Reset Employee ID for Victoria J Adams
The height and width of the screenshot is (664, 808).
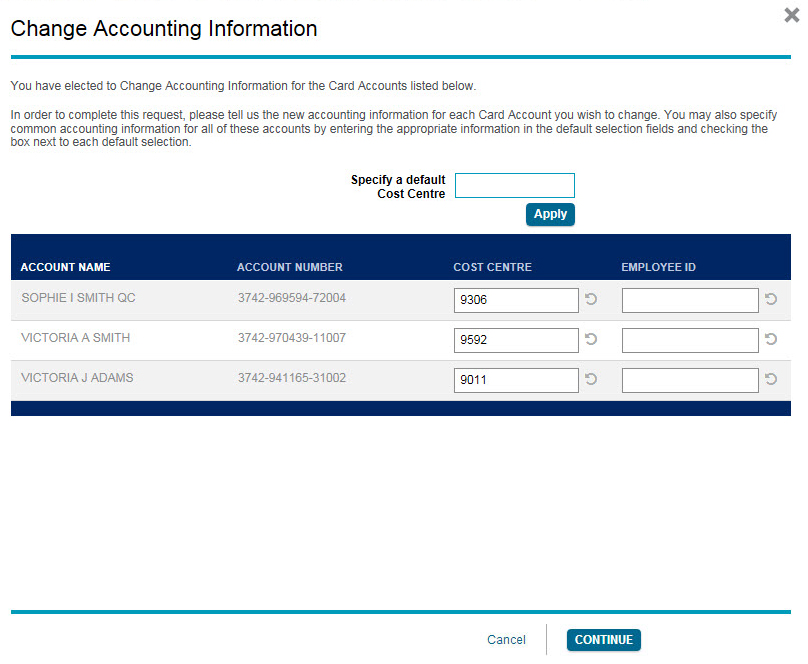pos(771,379)
